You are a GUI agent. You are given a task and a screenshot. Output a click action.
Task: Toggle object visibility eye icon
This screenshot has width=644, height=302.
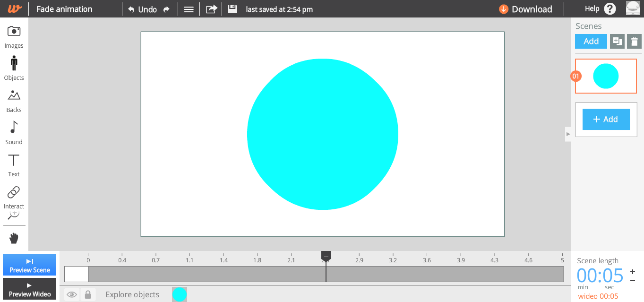tap(72, 294)
